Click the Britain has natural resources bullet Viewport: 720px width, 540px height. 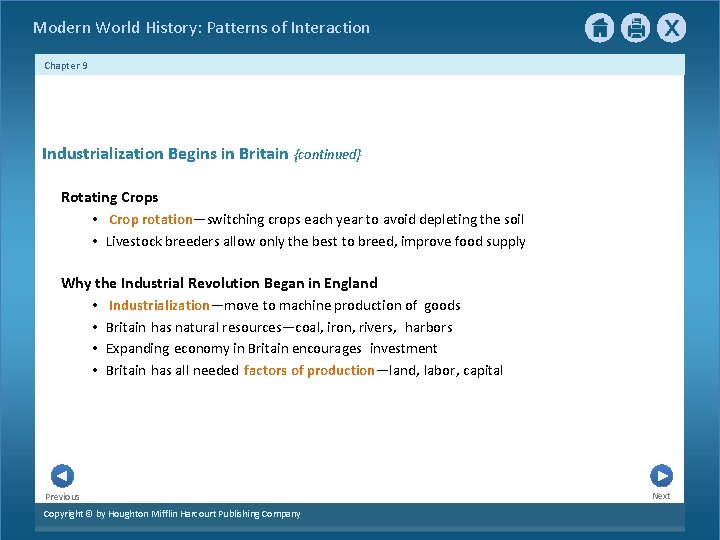279,327
